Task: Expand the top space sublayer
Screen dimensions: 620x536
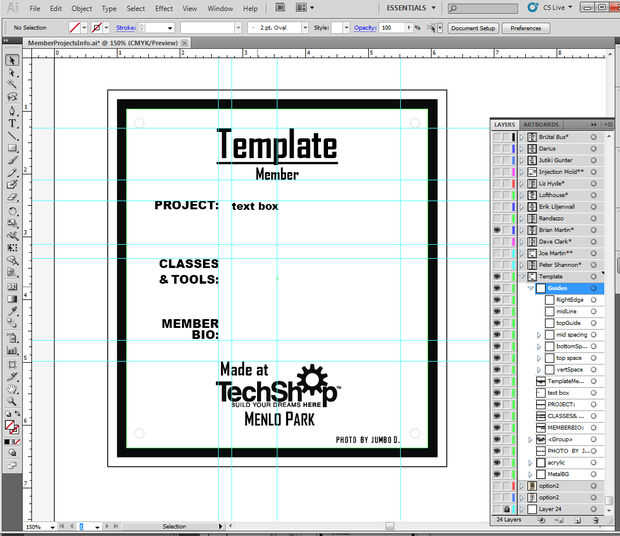Action: [x=539, y=358]
